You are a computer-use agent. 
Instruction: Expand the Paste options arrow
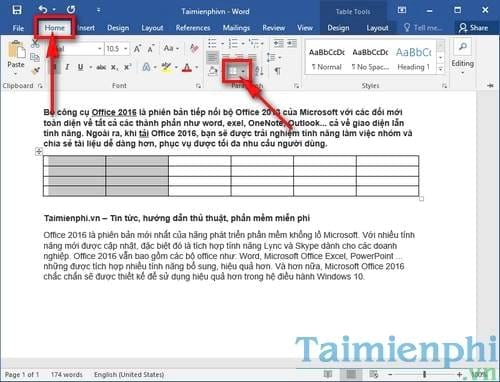(x=16, y=73)
